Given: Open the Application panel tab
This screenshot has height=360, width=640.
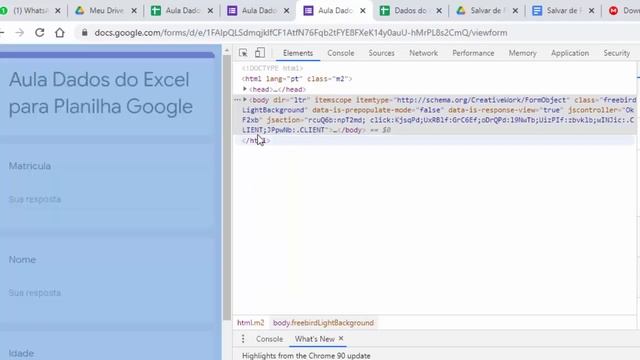Looking at the screenshot, I should click(570, 53).
